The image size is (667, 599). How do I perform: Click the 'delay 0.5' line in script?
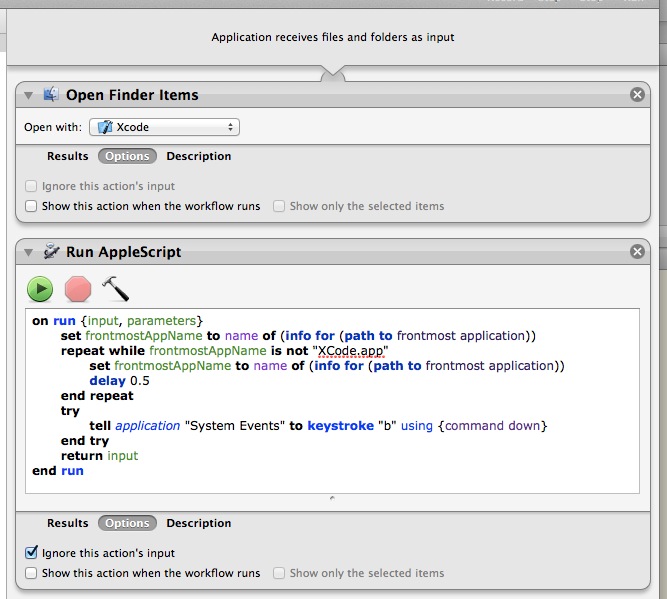point(120,381)
